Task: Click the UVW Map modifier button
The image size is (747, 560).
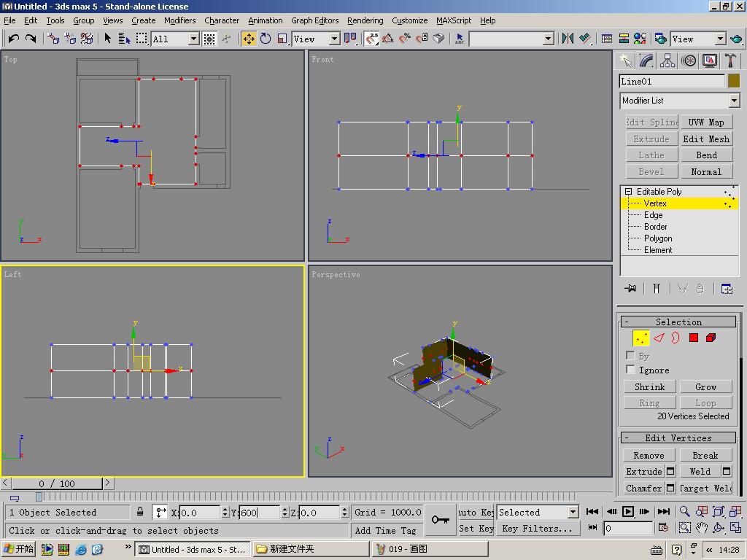Action: coord(706,122)
